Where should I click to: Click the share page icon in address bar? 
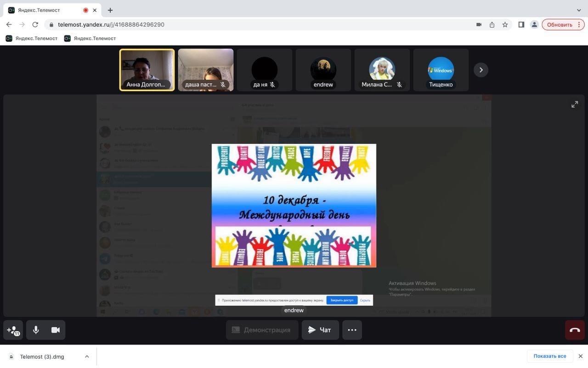coord(492,25)
